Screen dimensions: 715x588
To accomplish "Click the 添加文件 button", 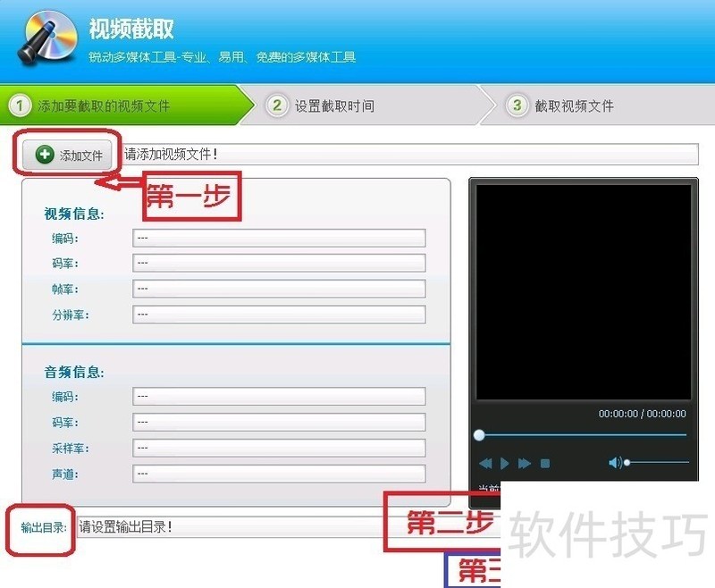I will (71, 154).
